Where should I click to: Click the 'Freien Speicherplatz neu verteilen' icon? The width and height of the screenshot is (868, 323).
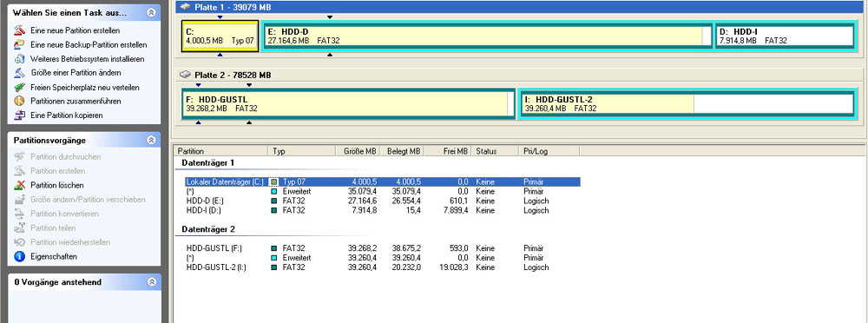tap(20, 87)
